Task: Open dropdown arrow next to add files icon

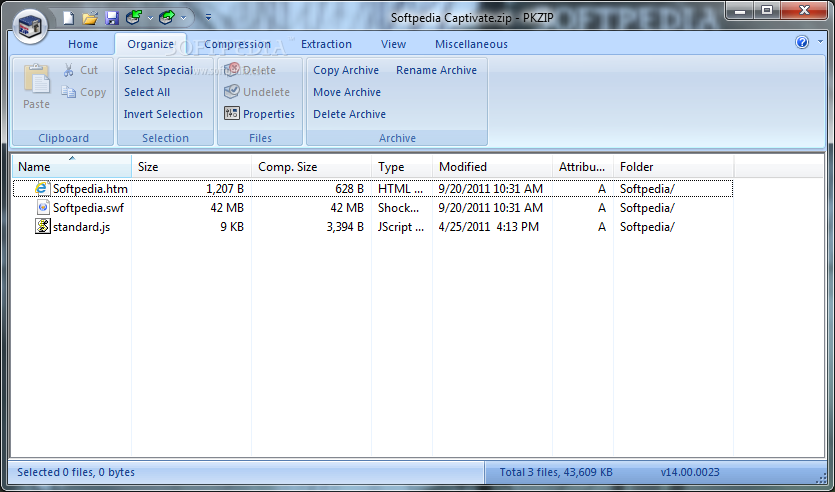Action: (x=150, y=18)
